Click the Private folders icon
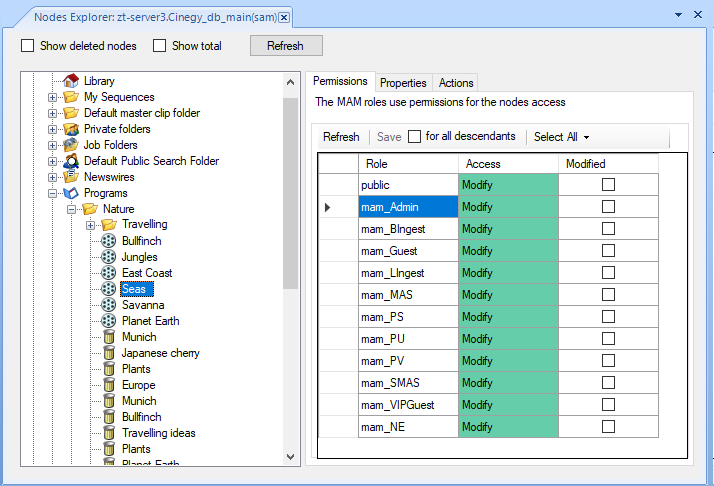Screen dimensions: 714x486 pos(71,129)
